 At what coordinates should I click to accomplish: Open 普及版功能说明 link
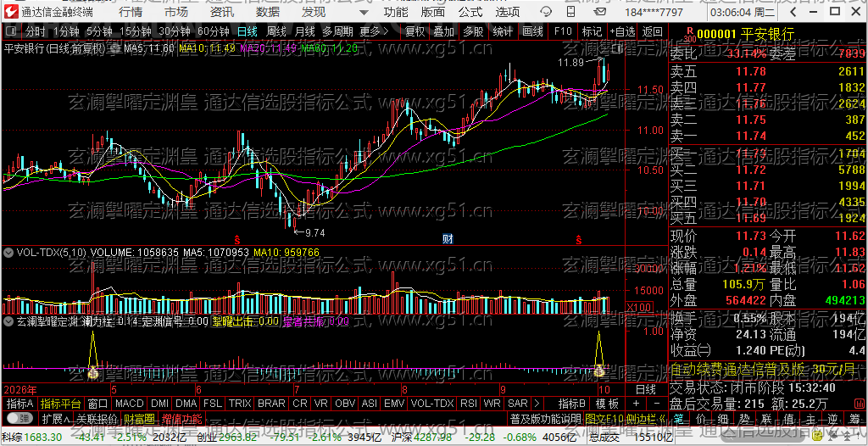545,419
